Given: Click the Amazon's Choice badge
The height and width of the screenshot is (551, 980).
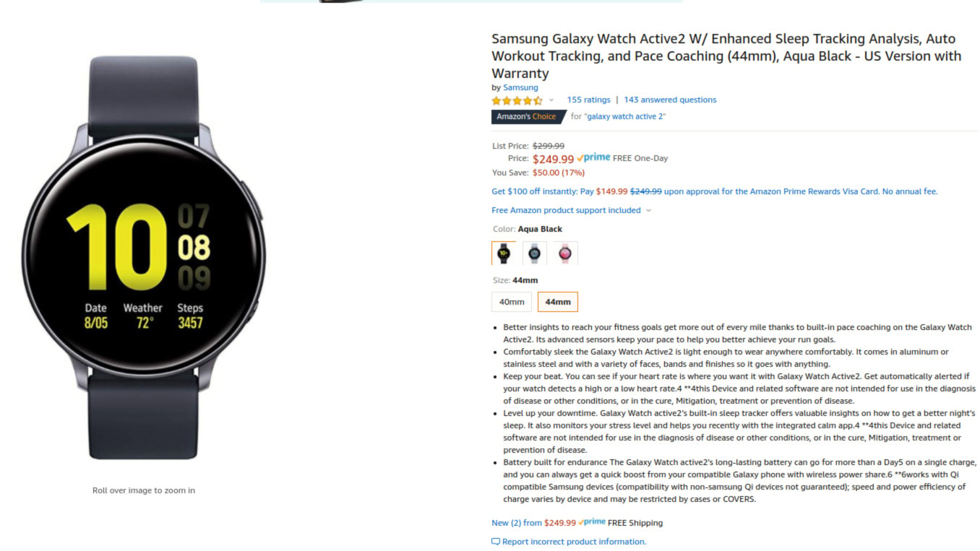Looking at the screenshot, I should tap(527, 116).
